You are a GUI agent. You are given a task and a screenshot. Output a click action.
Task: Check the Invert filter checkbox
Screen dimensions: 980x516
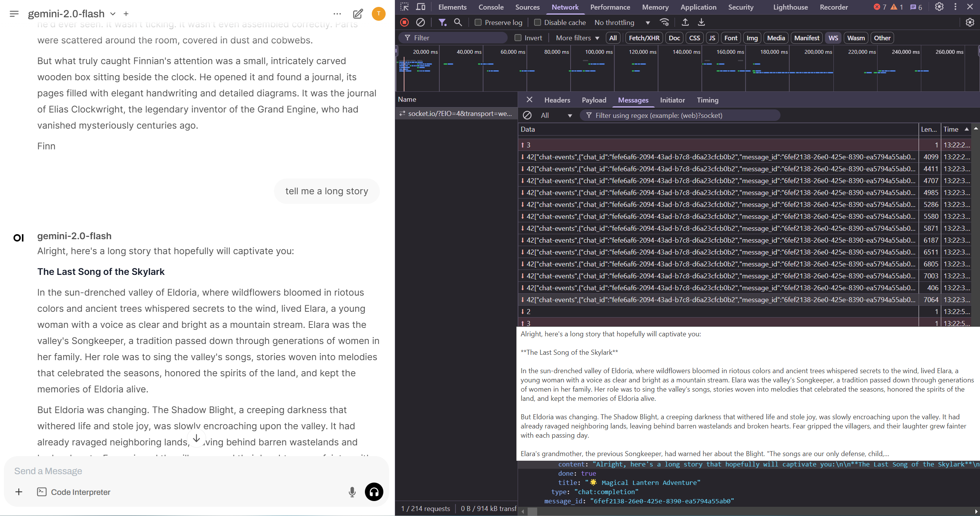[518, 38]
